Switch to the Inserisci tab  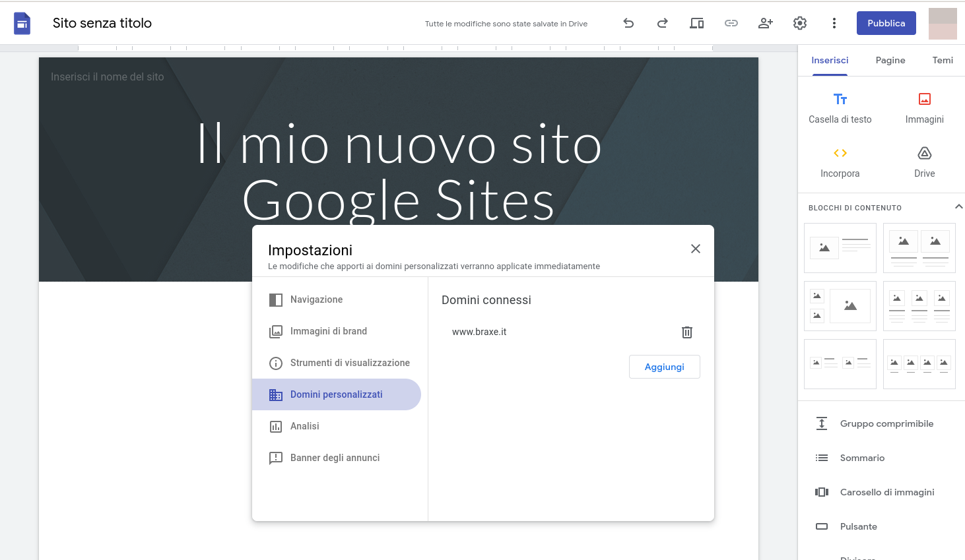(x=830, y=60)
